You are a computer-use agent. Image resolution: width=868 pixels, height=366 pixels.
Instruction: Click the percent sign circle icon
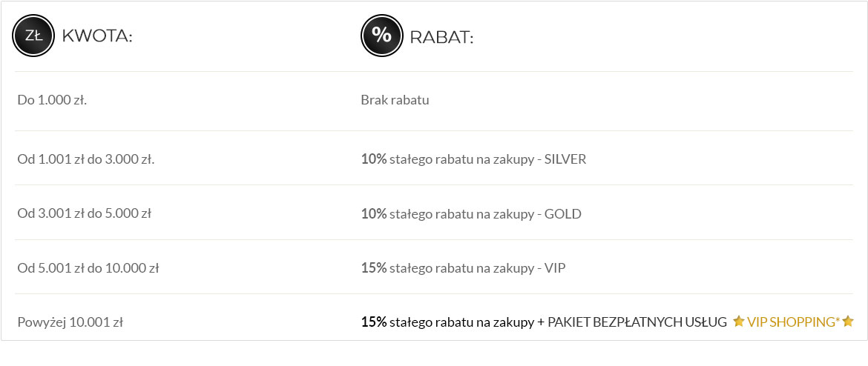[x=381, y=36]
